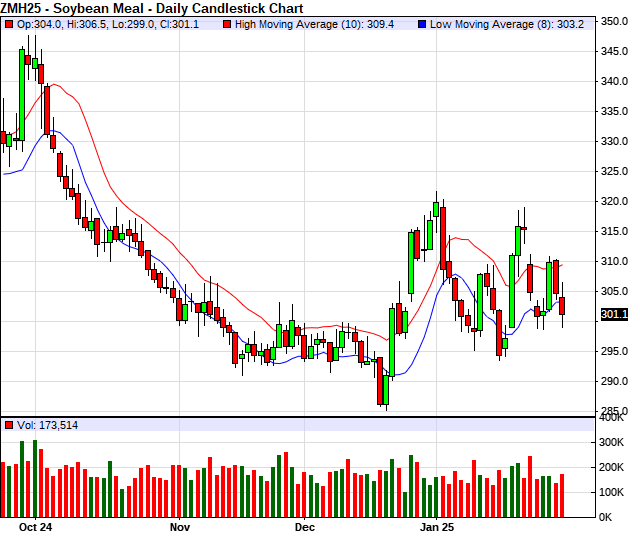The height and width of the screenshot is (536, 640).
Task: Click the 320.0 price axis label
Action: coord(614,201)
